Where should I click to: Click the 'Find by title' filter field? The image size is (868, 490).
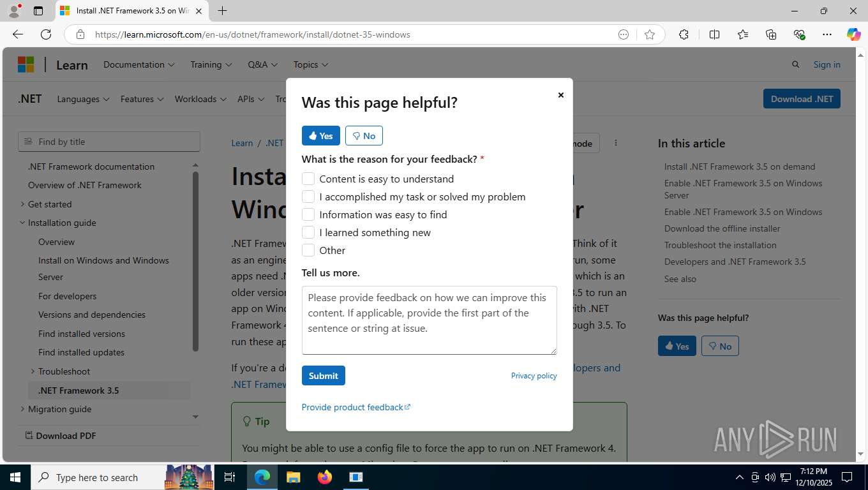[x=109, y=142]
